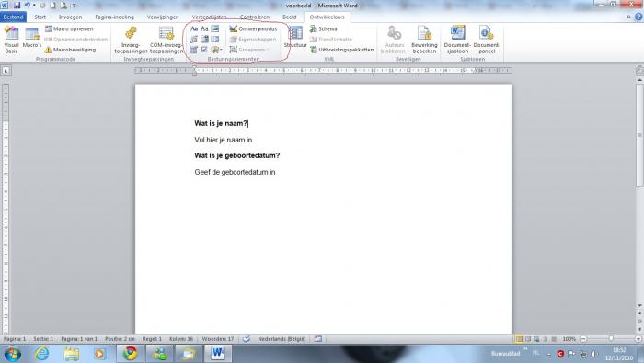
Task: Open the undo history dropdown arrow
Action: (34, 6)
